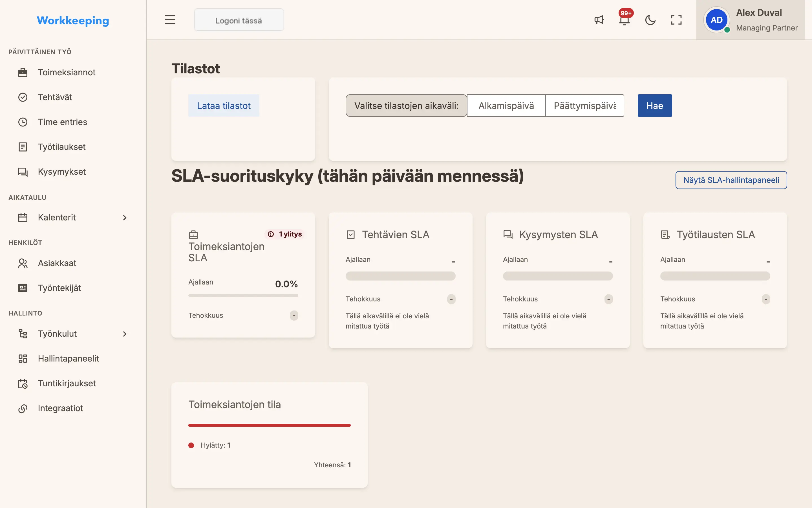Viewport: 812px width, 508px height.
Task: Click the red Hylätty legend dot
Action: tap(191, 446)
